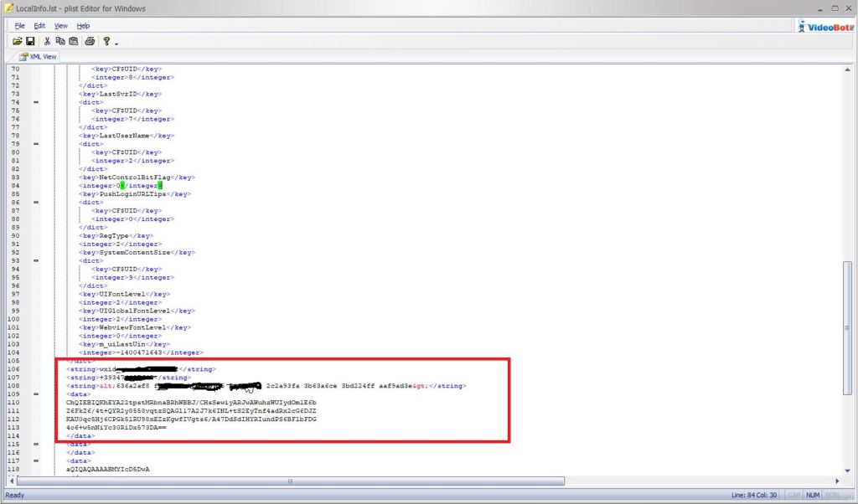858x504 pixels.
Task: Click line number 84 in the gutter
Action: pyautogui.click(x=15, y=186)
